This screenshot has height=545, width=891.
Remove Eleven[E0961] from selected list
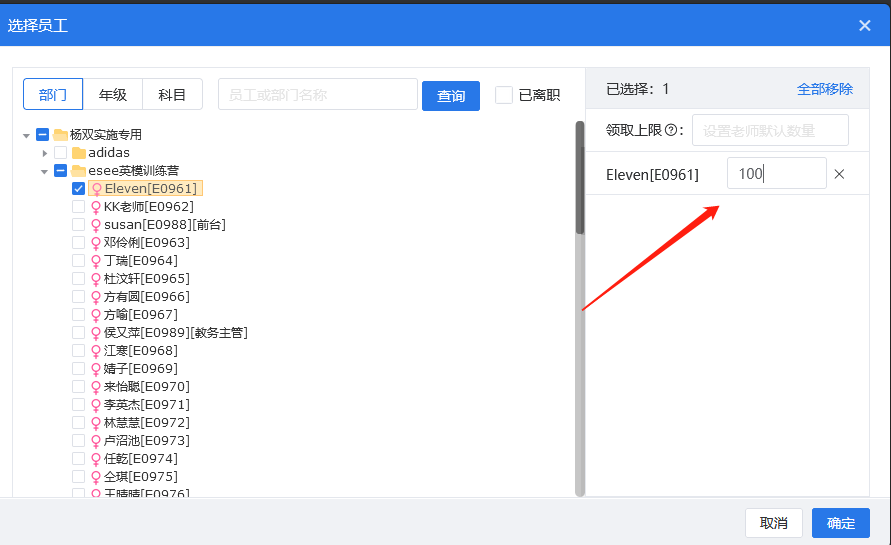839,174
